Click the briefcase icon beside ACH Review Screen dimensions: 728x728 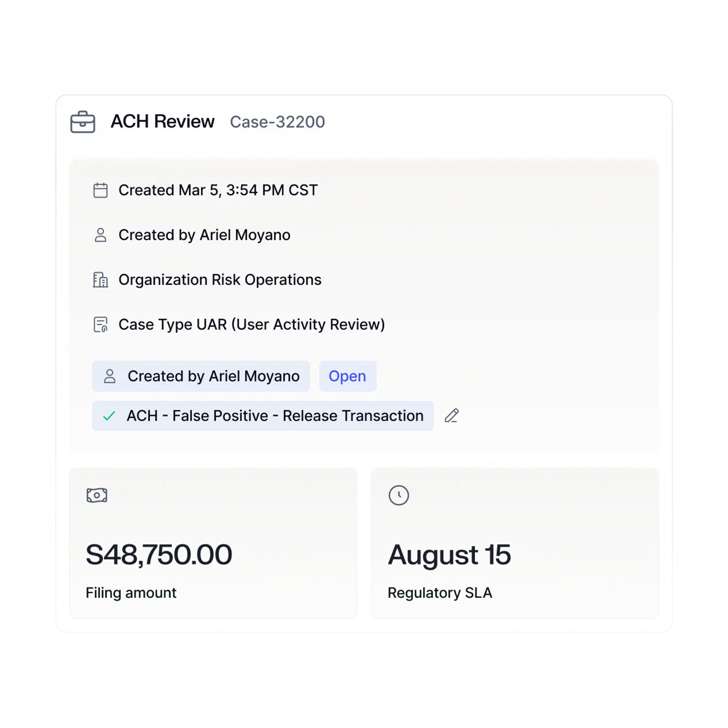tap(82, 122)
